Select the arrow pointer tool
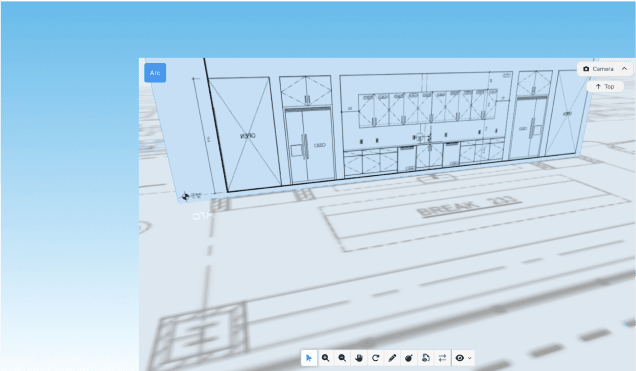Screen dimensions: 636x371 [309, 358]
